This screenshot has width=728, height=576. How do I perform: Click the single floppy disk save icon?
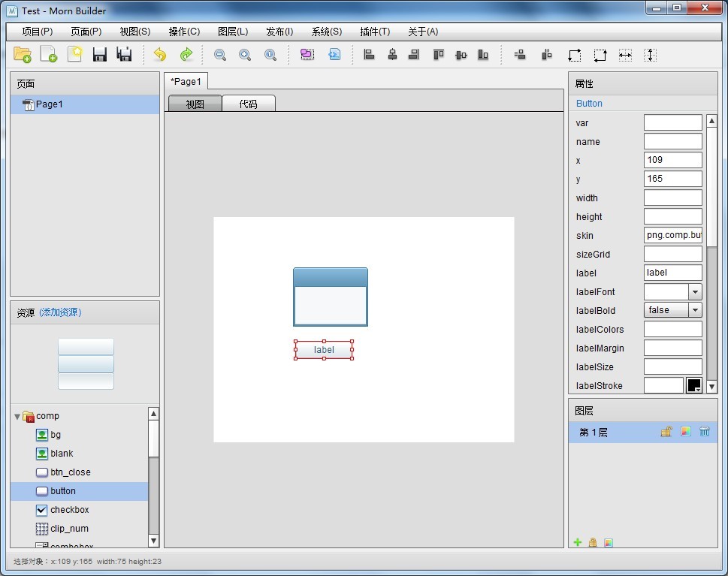(99, 54)
